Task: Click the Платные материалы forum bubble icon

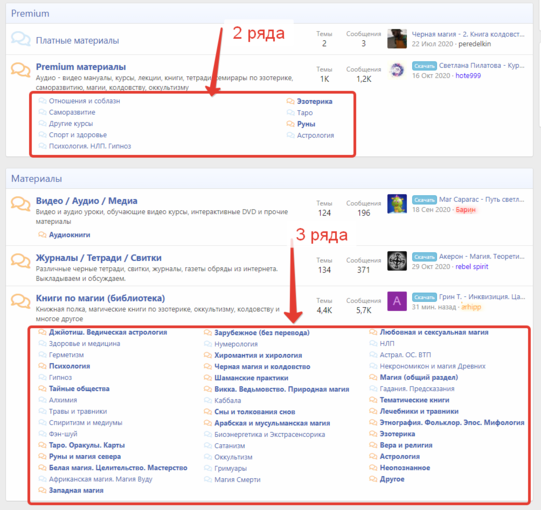Action: point(20,39)
